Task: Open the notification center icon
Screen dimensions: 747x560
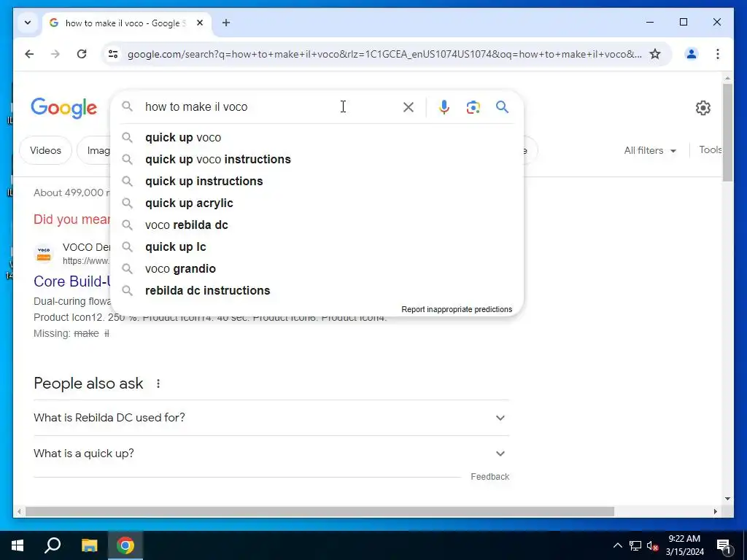Action: tap(723, 545)
